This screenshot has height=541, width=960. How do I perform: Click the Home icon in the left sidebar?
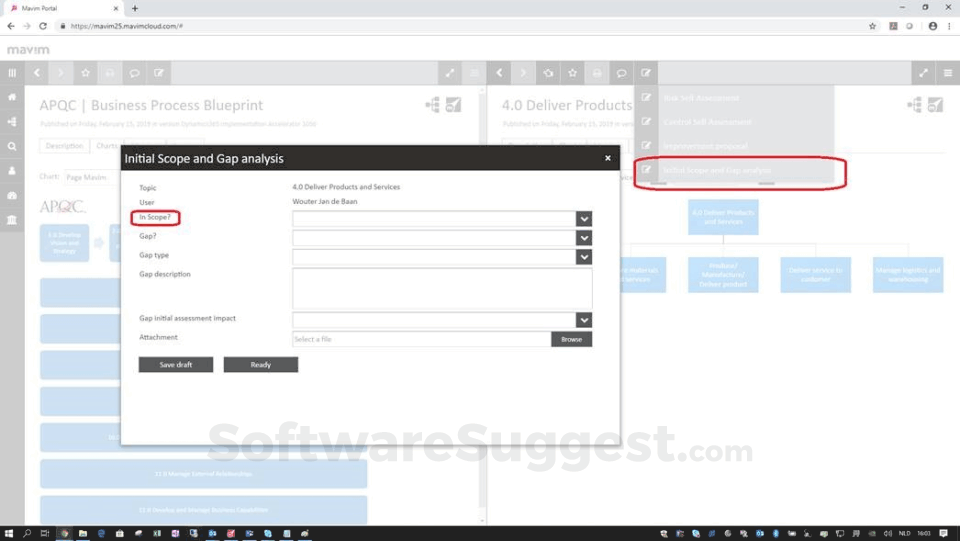(x=12, y=97)
